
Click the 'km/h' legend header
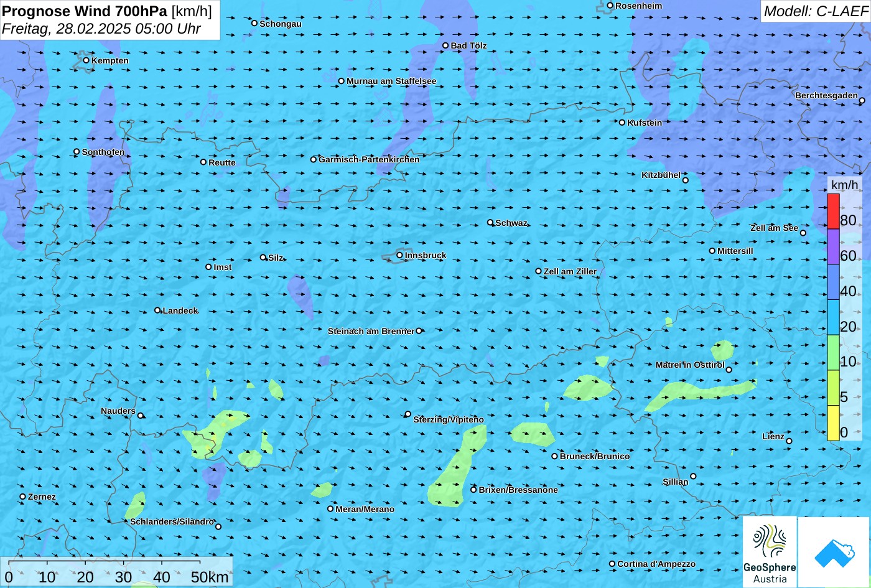tap(845, 184)
